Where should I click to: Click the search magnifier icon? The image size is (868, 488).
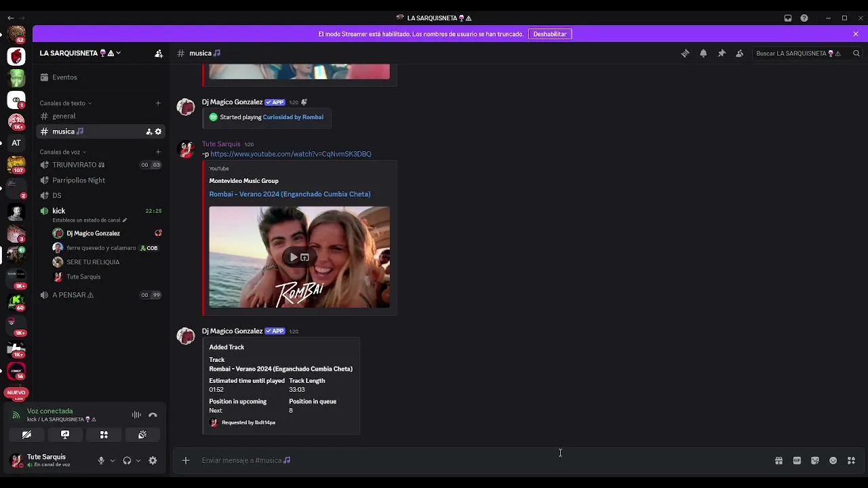856,54
